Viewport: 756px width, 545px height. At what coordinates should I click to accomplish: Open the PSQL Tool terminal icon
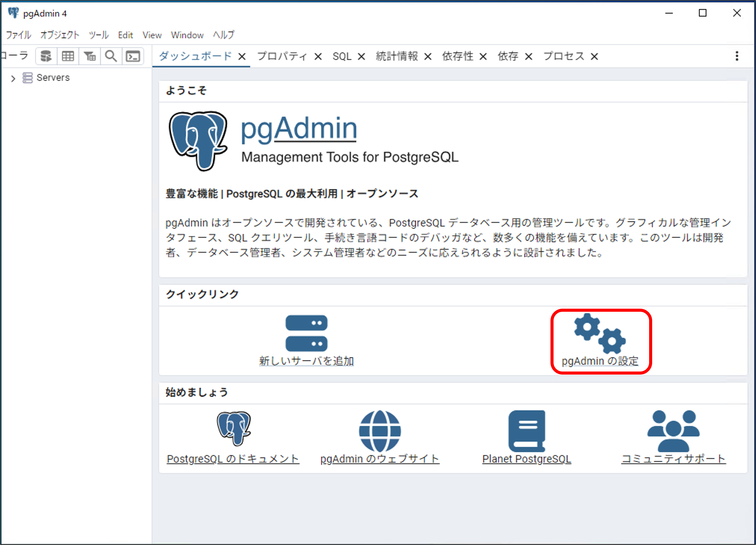click(133, 56)
